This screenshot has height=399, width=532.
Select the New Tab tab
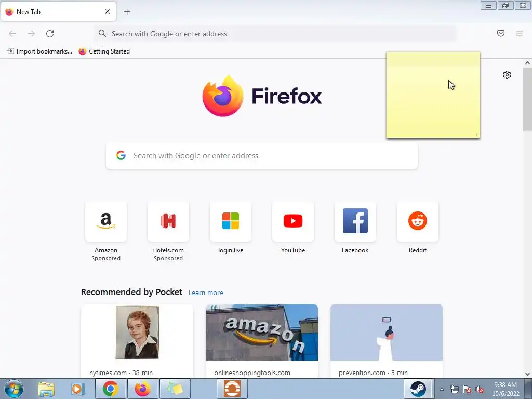[x=58, y=11]
